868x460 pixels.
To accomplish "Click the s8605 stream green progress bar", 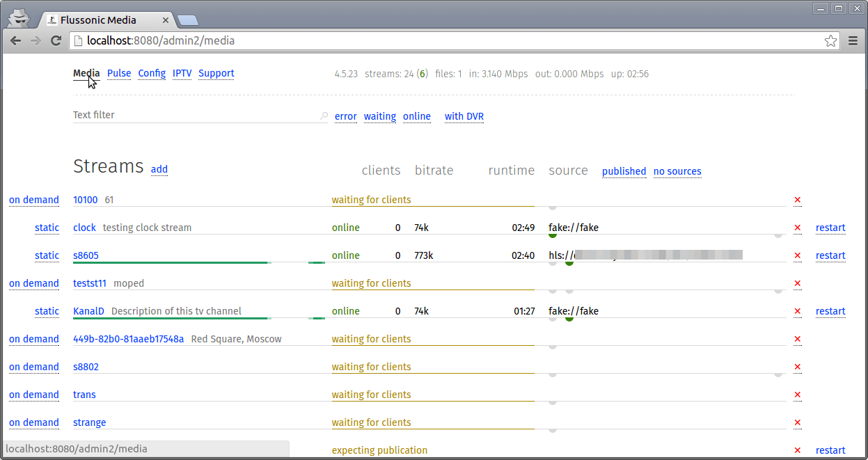I will (x=171, y=262).
